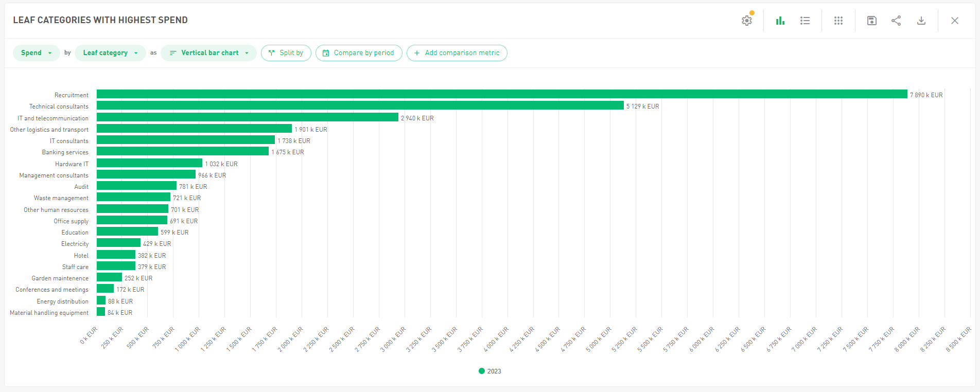980x392 pixels.
Task: Click Compare by period button
Action: pos(359,53)
